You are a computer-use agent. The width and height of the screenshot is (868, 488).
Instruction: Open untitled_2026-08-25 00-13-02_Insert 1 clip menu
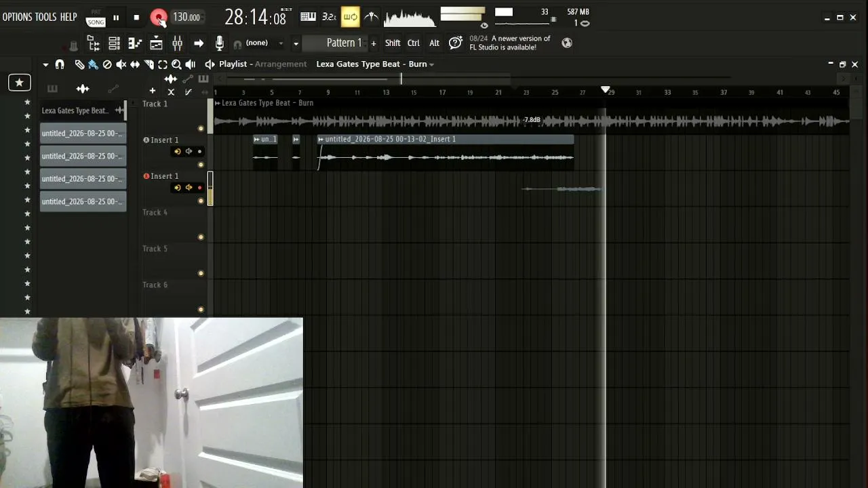coord(321,140)
